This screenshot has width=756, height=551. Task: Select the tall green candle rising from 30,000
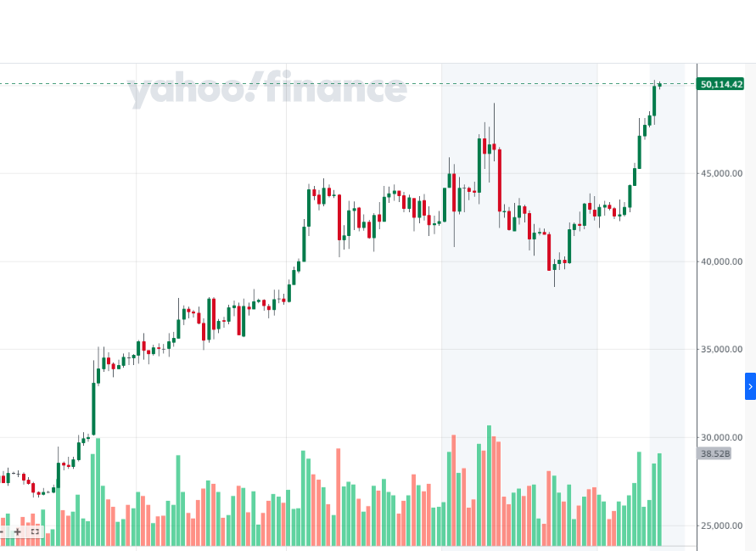(94, 408)
